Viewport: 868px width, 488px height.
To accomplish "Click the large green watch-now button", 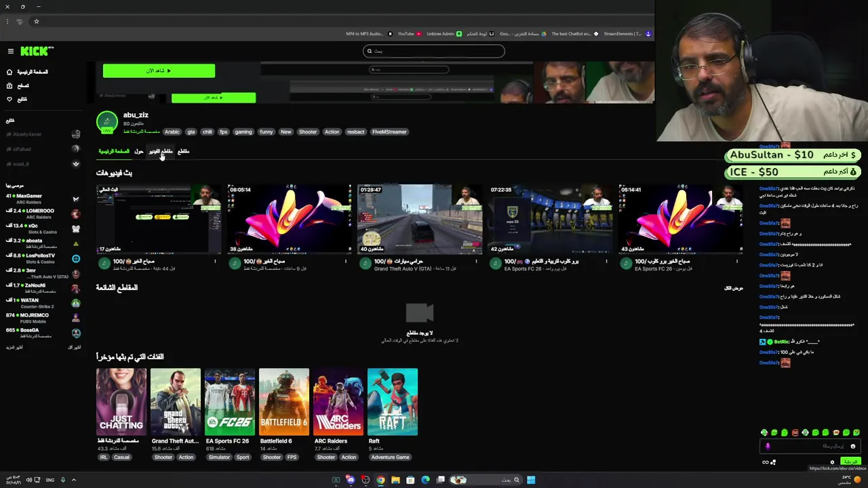I will point(159,70).
